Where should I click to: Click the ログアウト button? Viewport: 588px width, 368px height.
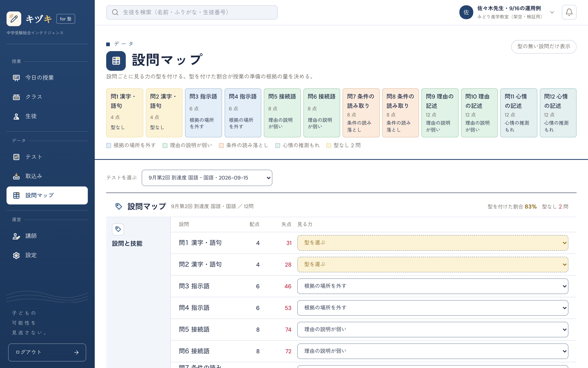coord(47,352)
